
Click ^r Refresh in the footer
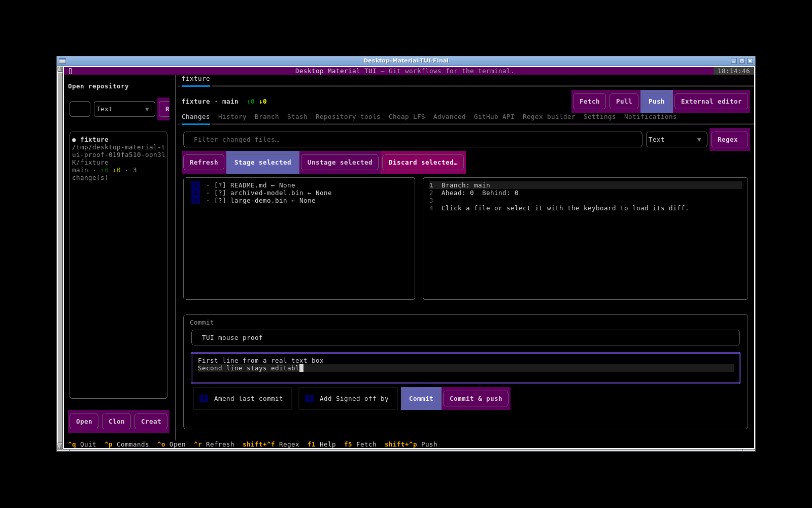click(x=214, y=444)
